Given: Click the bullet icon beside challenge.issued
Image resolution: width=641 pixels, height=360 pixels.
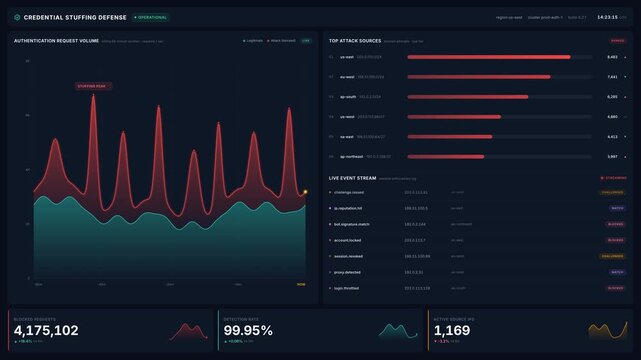Looking at the screenshot, I should [330, 192].
